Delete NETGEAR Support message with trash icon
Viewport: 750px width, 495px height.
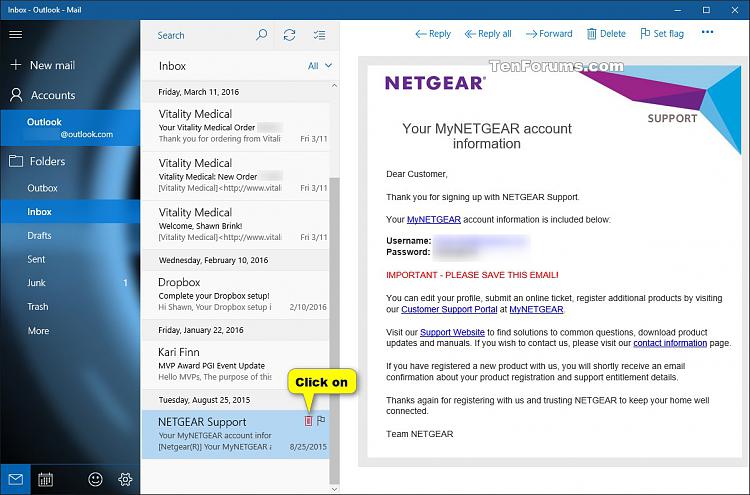(x=309, y=421)
